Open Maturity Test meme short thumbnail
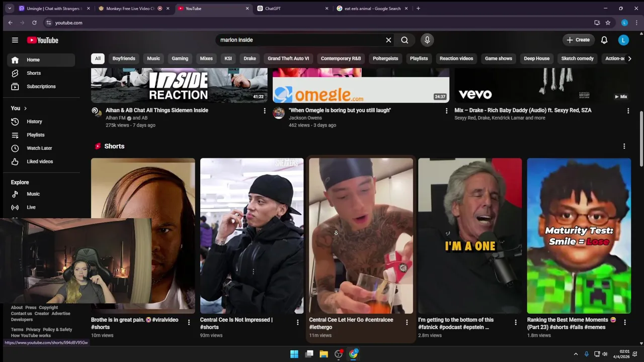The width and height of the screenshot is (644, 362). pos(579,236)
